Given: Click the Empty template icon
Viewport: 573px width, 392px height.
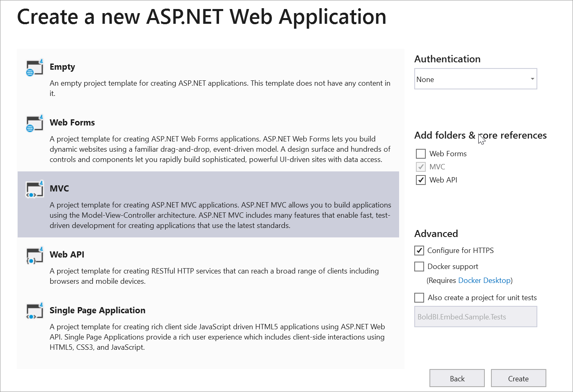Looking at the screenshot, I should [x=34, y=68].
